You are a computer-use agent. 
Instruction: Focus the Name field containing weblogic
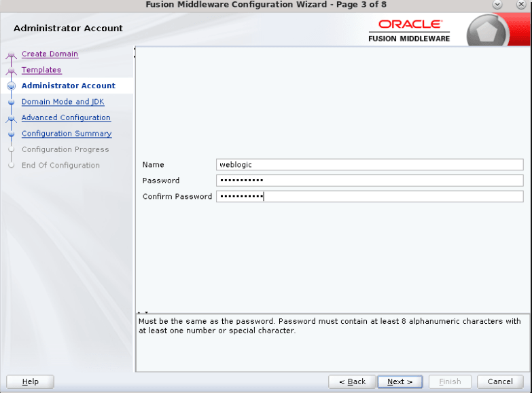coord(370,165)
